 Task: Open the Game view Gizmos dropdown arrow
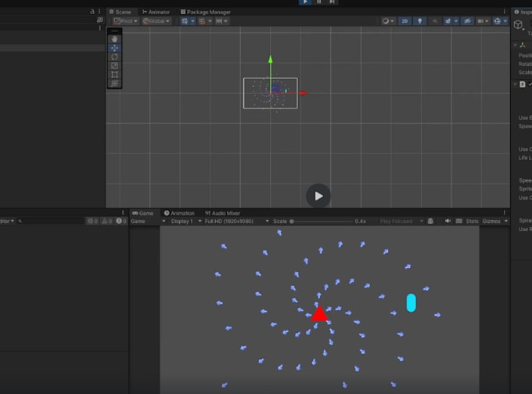pos(506,221)
